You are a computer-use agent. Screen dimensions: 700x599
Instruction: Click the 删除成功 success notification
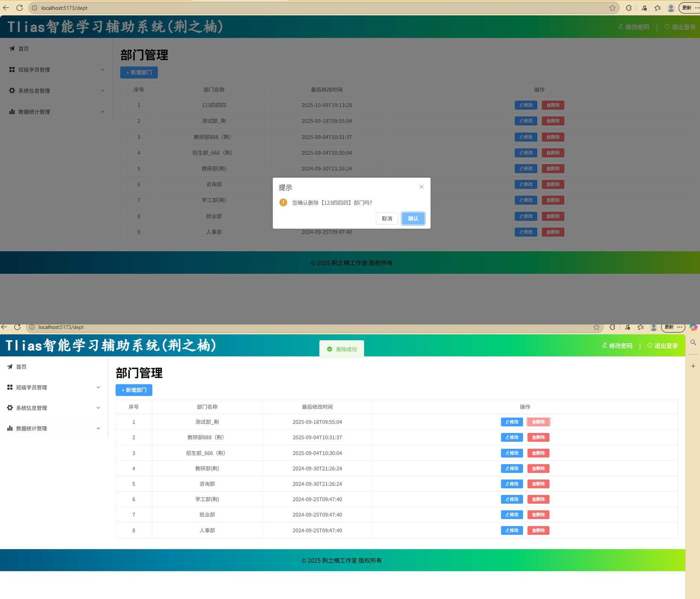pos(342,349)
